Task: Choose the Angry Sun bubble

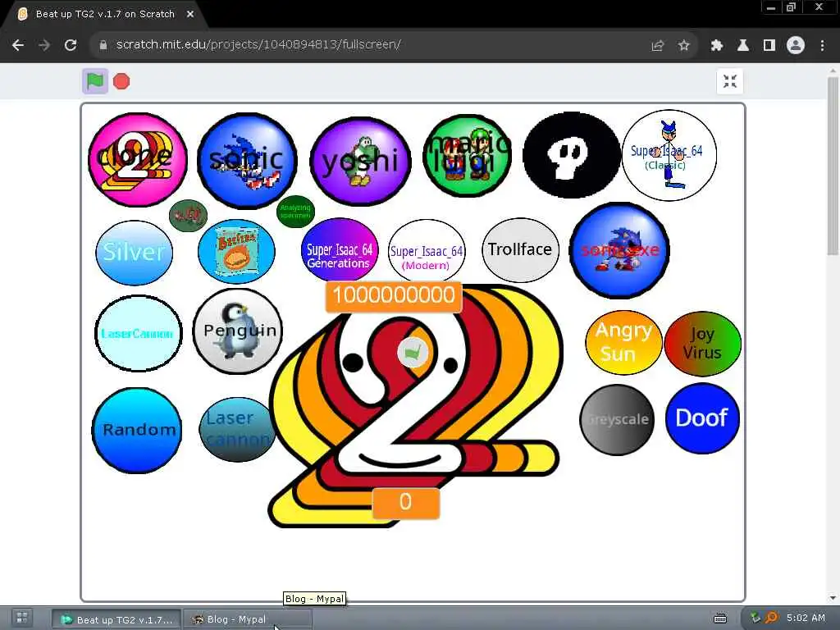Action: click(x=623, y=342)
